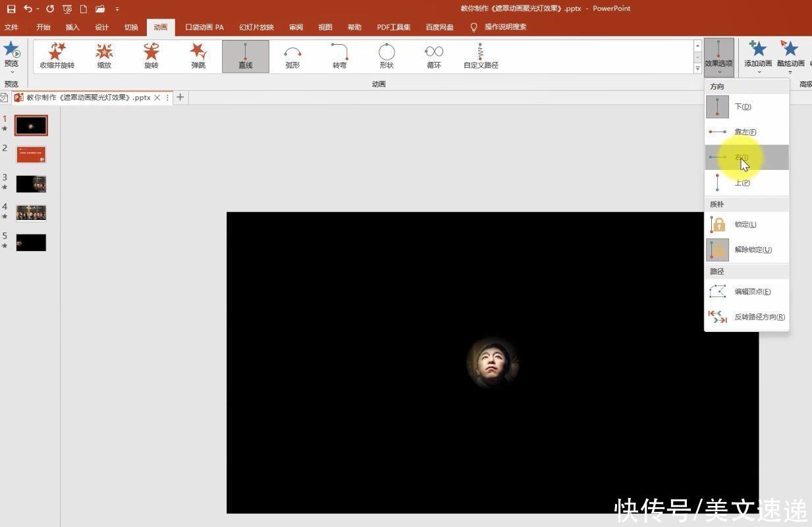The image size is (812, 527).
Task: Set direction to 靠左 in effect options
Action: click(746, 132)
